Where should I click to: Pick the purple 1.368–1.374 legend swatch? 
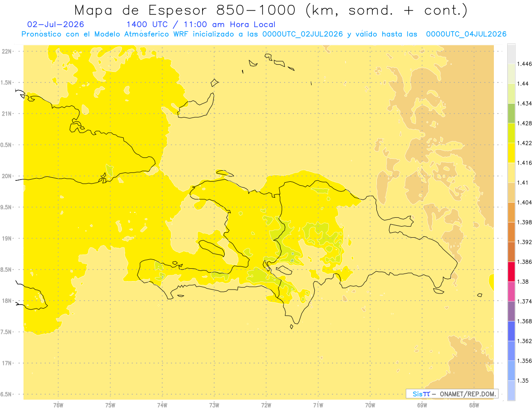[x=511, y=311]
